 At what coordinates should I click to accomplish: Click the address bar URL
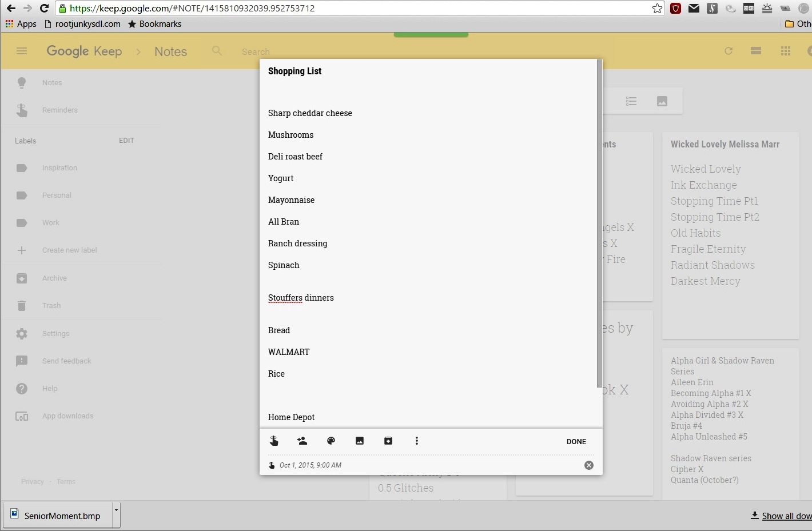point(192,8)
